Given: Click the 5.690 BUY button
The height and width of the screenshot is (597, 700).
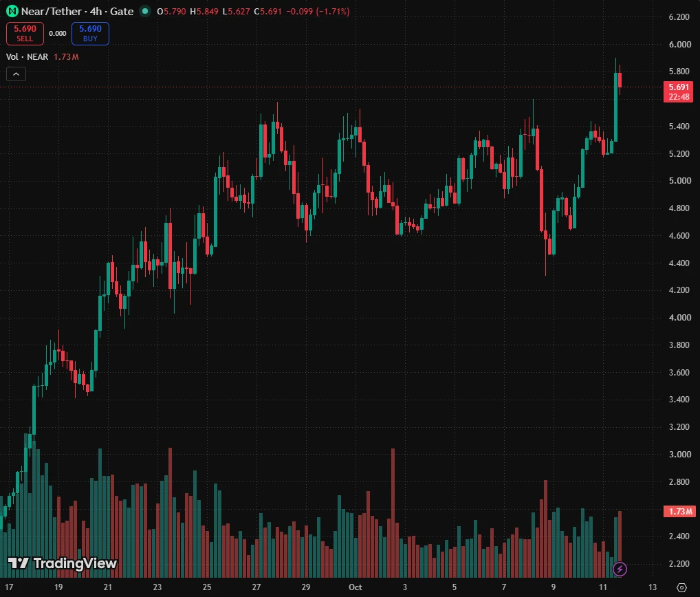Looking at the screenshot, I should (x=90, y=34).
